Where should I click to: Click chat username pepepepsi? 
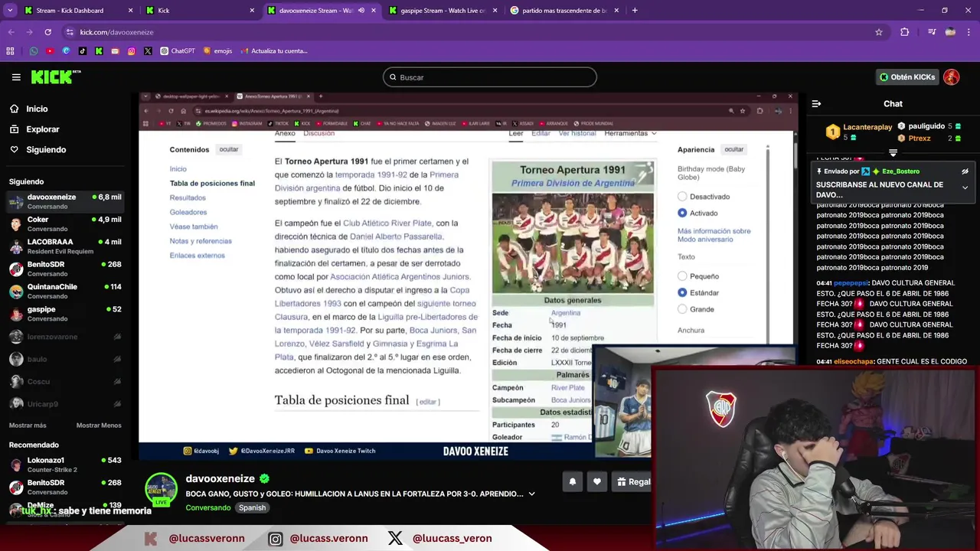[x=851, y=283]
